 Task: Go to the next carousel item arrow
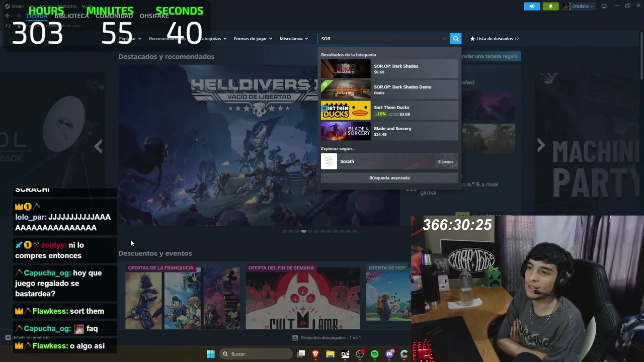[x=541, y=145]
